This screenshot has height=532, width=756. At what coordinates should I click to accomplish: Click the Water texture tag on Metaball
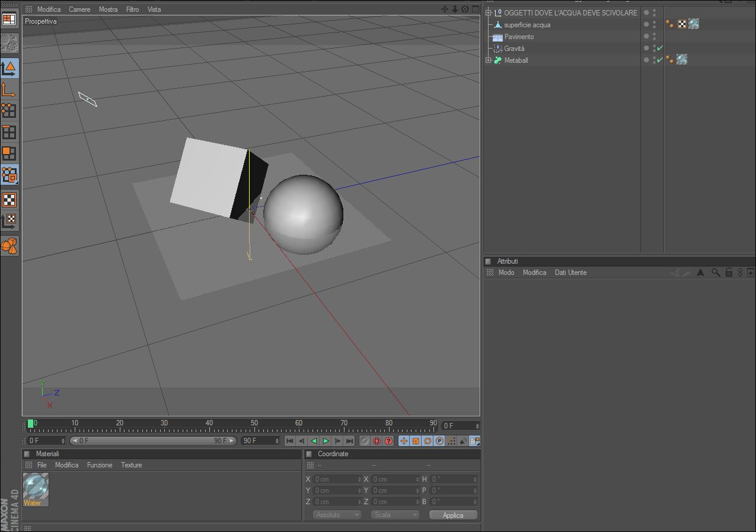[682, 60]
